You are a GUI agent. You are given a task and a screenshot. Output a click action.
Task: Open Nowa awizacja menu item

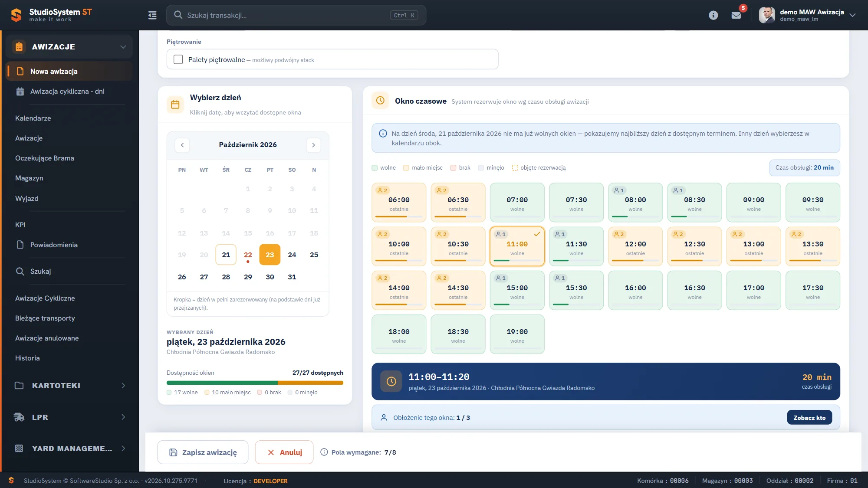(x=69, y=72)
